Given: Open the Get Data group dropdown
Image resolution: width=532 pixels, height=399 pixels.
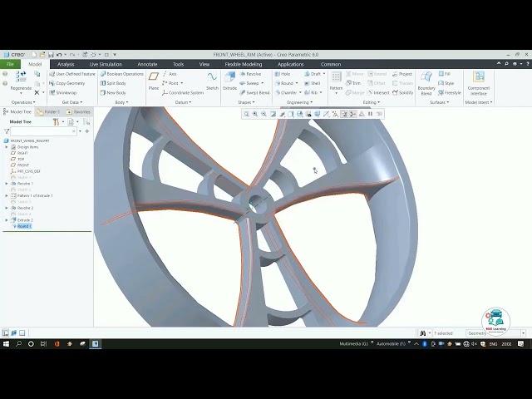Looking at the screenshot, I should [x=72, y=102].
